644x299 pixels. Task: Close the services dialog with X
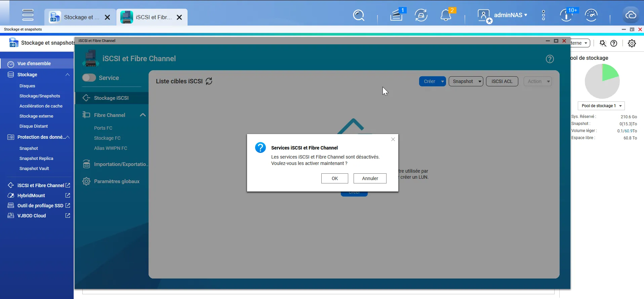[x=393, y=139]
